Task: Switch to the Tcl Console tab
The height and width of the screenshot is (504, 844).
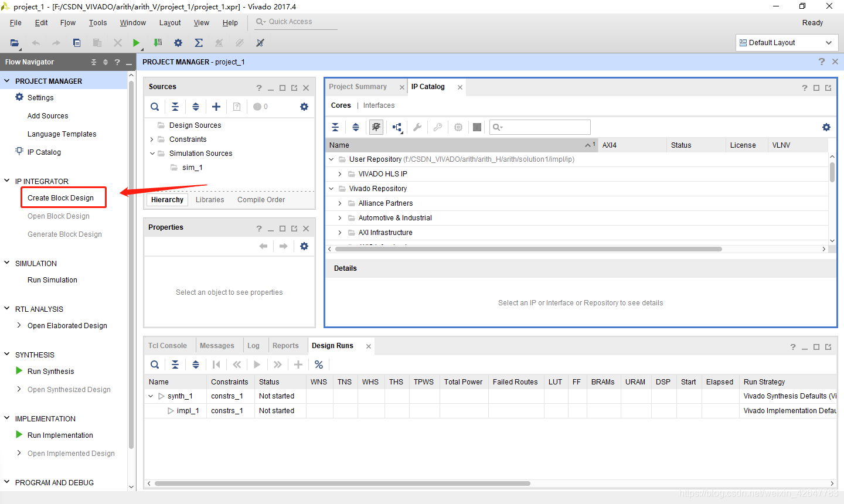Action: [x=168, y=346]
